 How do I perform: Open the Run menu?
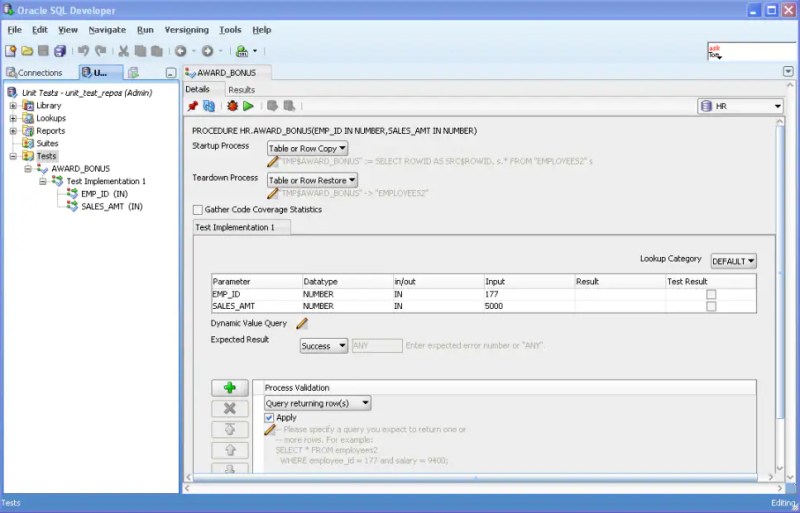tap(145, 30)
